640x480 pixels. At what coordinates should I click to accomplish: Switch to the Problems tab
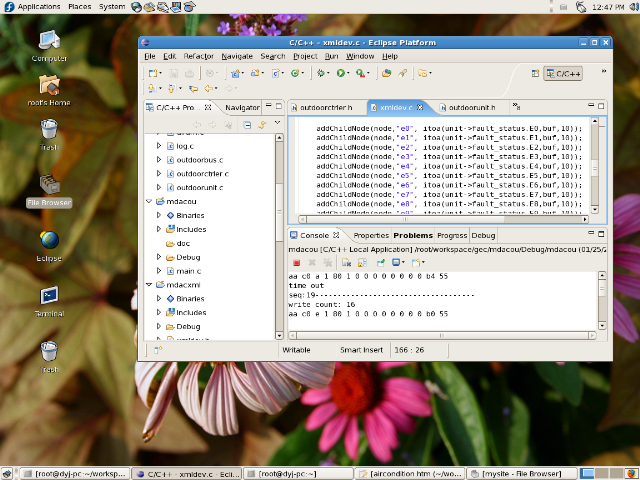413,235
